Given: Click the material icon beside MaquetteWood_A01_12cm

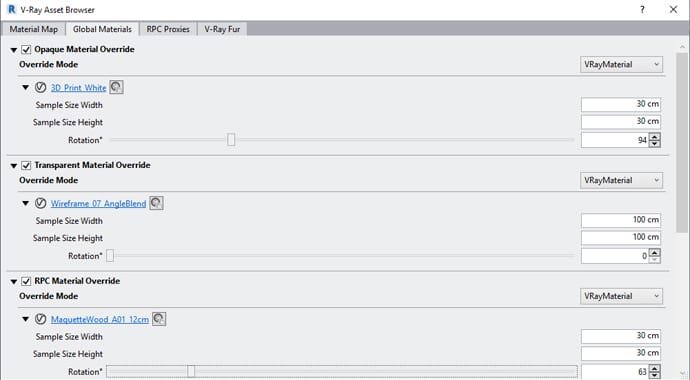Looking at the screenshot, I should tap(40, 319).
